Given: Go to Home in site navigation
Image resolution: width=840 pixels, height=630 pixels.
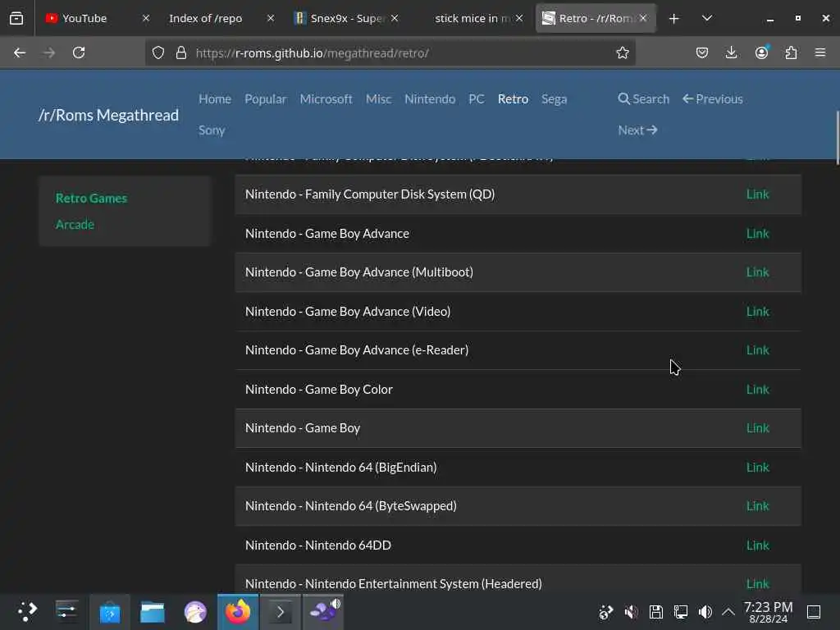Looking at the screenshot, I should [x=215, y=99].
